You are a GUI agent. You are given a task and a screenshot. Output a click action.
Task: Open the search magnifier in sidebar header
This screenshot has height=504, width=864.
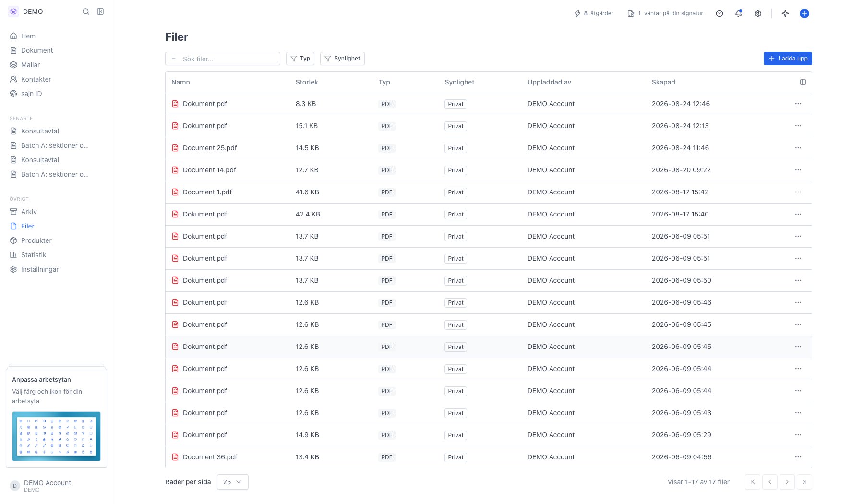click(86, 12)
